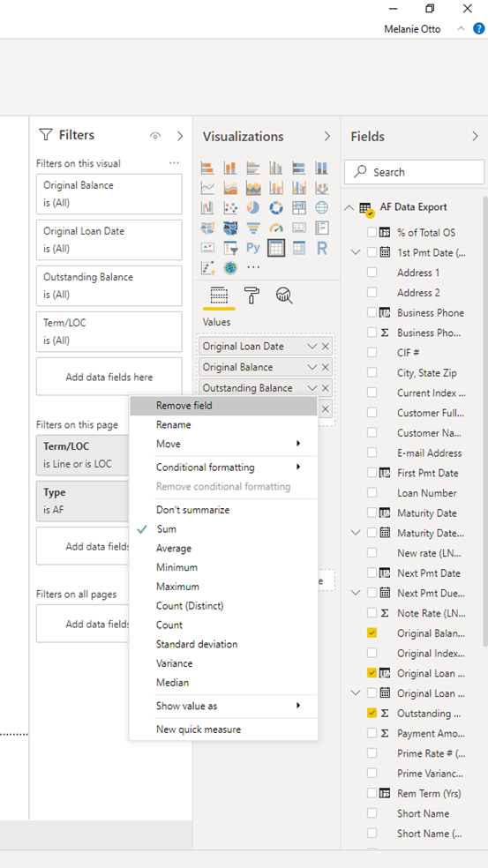The height and width of the screenshot is (868, 488).
Task: Select the Ribbon chart visual
Action: click(322, 188)
